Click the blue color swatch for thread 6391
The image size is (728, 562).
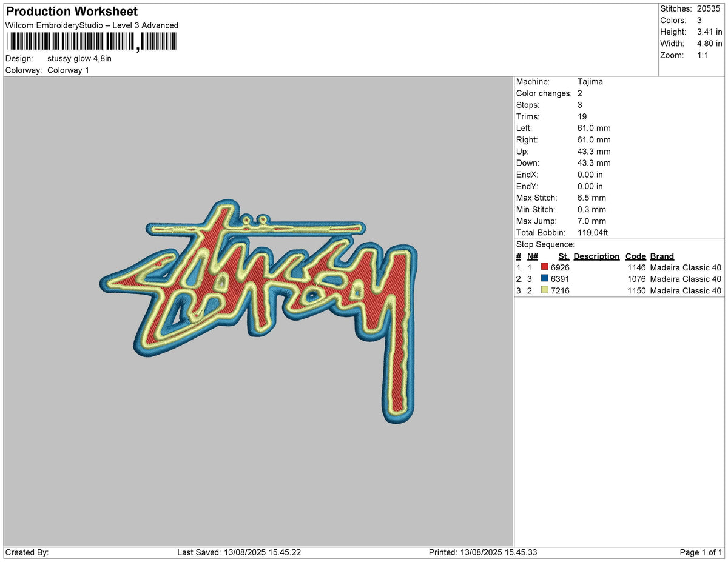click(x=544, y=279)
